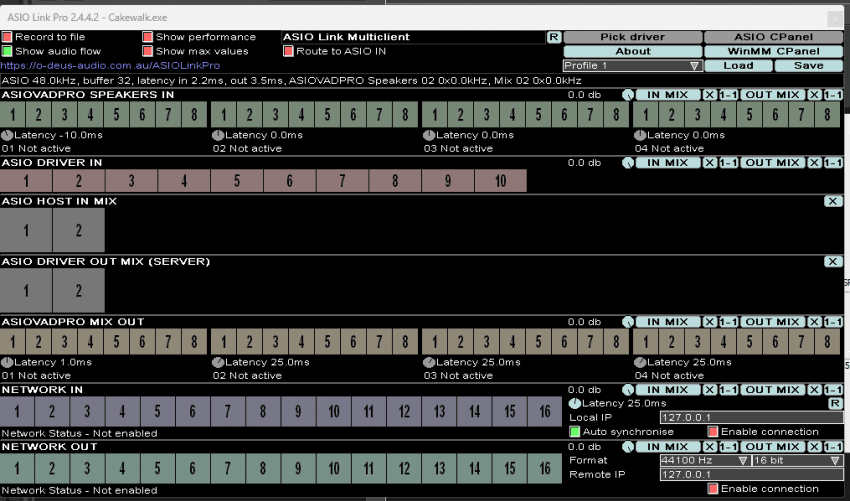
Task: Open the Profile 1 dropdown
Action: pos(631,66)
